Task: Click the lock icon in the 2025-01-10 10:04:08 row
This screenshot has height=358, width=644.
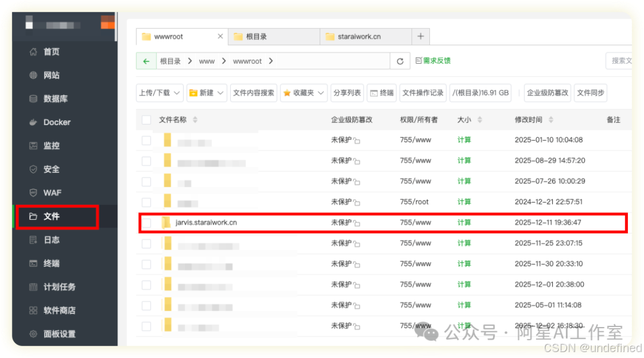Action: pos(357,141)
